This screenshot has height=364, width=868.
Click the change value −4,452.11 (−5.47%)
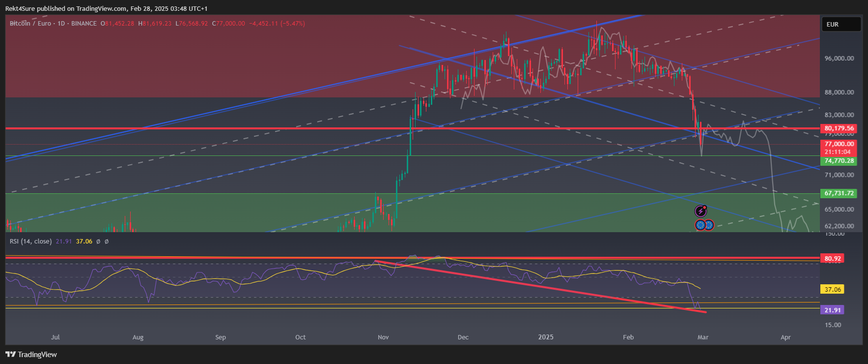pyautogui.click(x=277, y=23)
